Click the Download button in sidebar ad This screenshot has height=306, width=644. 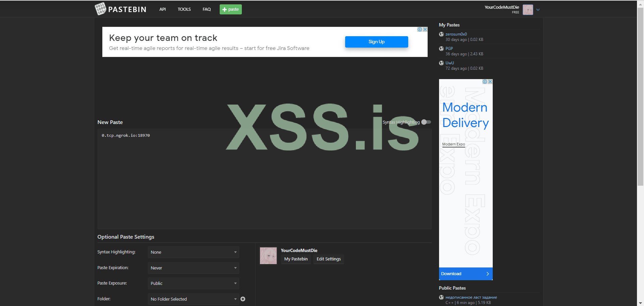point(466,274)
